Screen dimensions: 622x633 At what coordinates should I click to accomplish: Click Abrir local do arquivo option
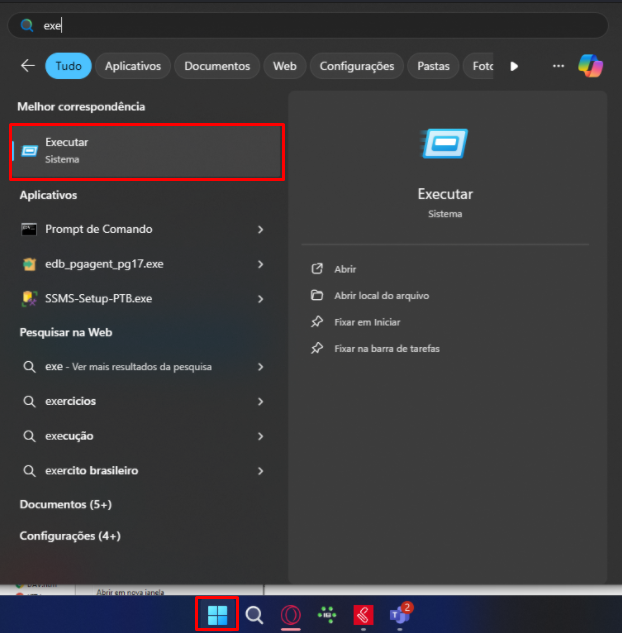[x=381, y=295]
